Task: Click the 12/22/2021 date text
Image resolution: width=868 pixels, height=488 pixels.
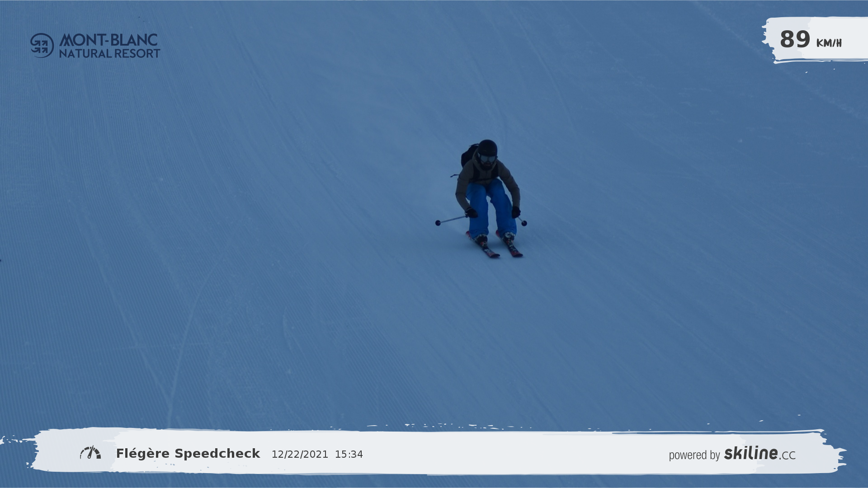Action: click(x=300, y=455)
